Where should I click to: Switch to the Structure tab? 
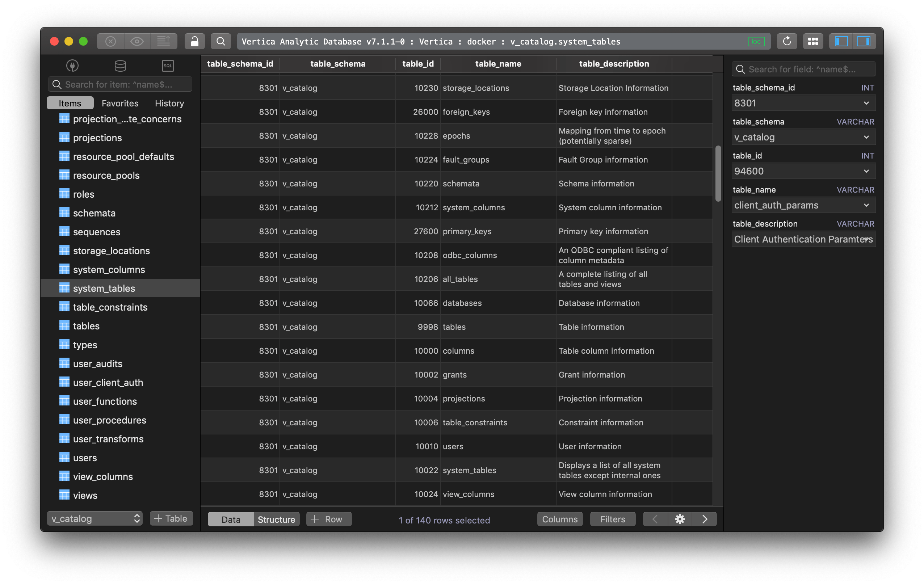pyautogui.click(x=276, y=519)
